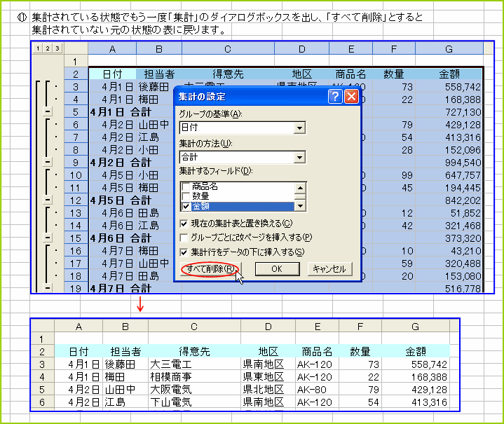Uncheck the 金額 field checkbox
Image resolution: width=504 pixels, height=424 pixels.
click(x=186, y=206)
